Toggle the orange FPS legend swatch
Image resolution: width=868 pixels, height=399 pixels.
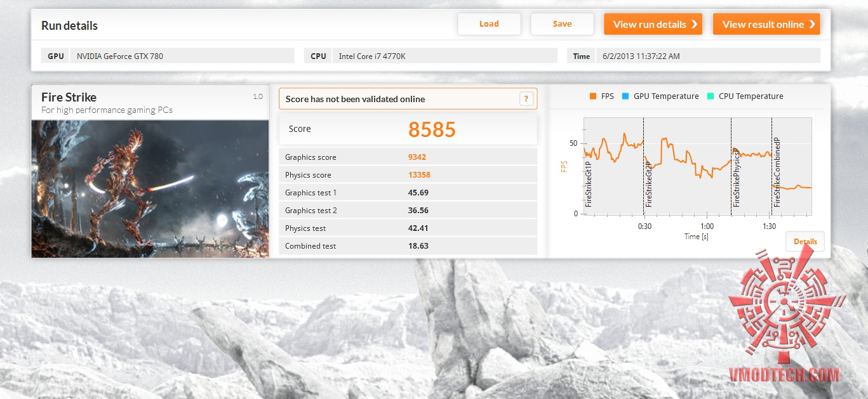coord(592,96)
